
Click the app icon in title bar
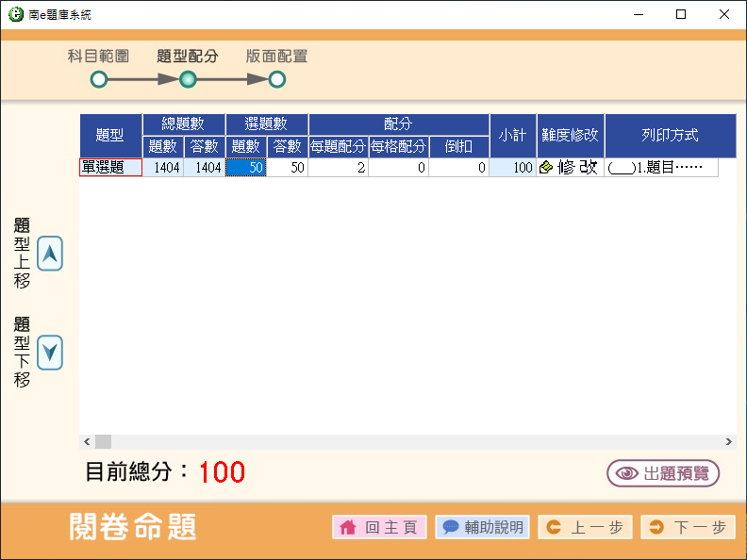(x=15, y=15)
